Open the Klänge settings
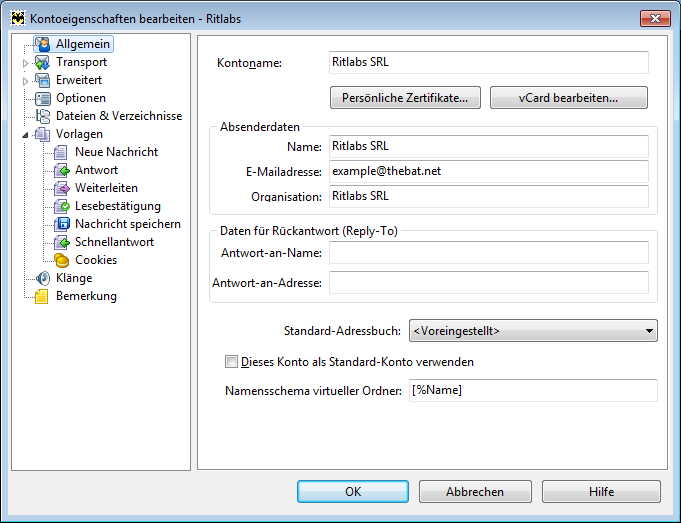This screenshot has width=681, height=523. (x=74, y=278)
